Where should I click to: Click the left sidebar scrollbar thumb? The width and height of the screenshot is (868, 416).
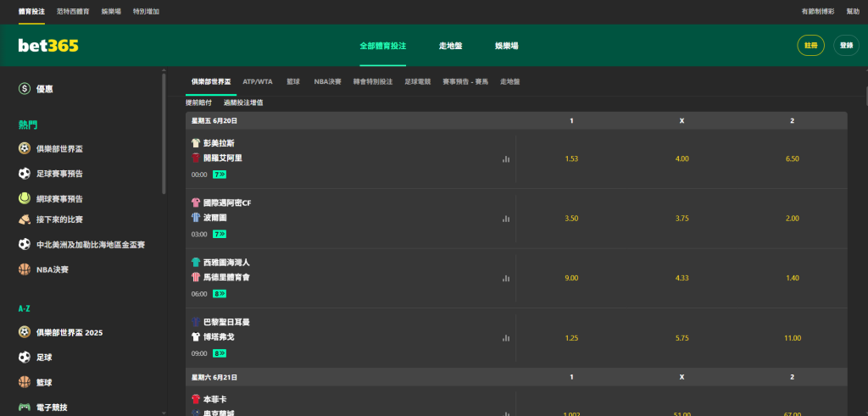click(164, 133)
